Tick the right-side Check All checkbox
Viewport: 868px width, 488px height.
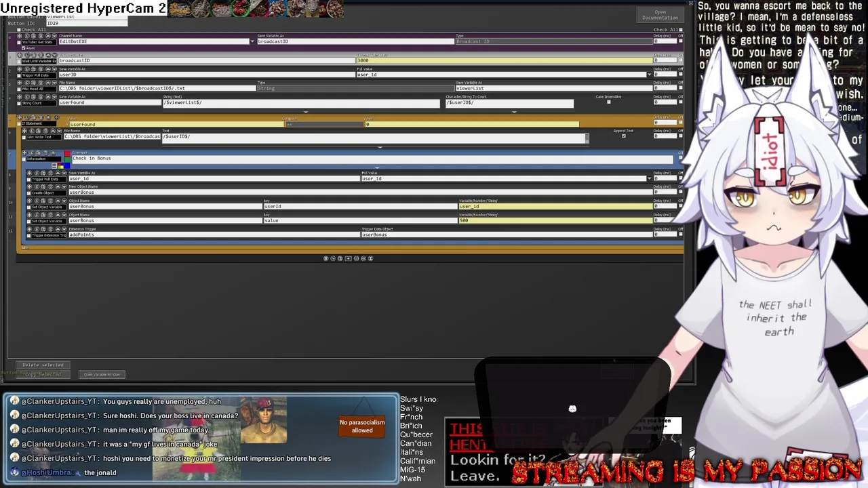[x=681, y=30]
